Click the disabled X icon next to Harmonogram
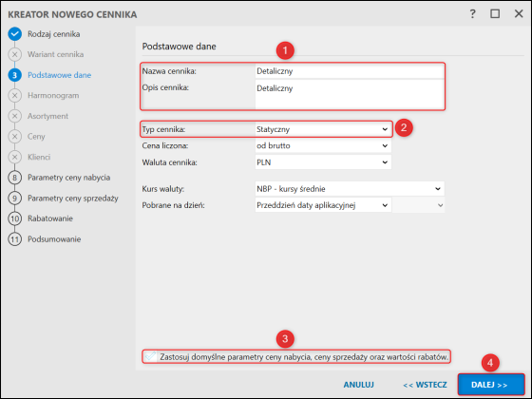 (14, 95)
